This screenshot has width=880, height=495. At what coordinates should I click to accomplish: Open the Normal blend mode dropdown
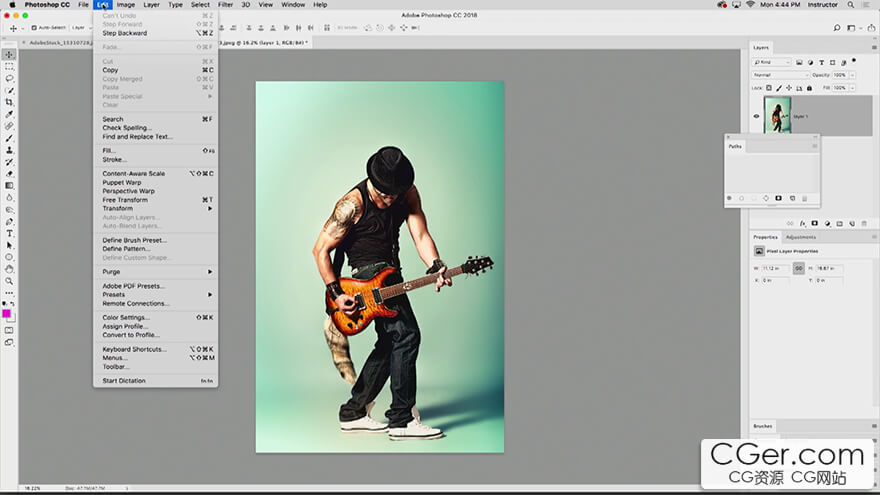pyautogui.click(x=780, y=75)
